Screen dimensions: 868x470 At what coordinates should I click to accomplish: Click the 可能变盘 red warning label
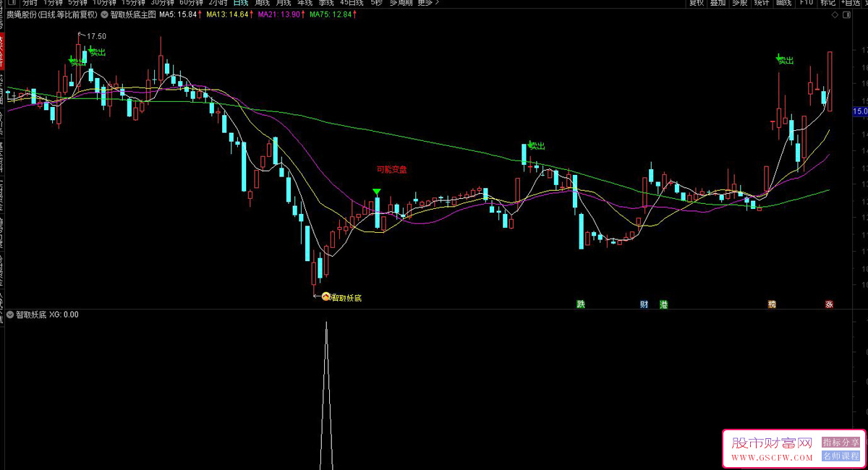pyautogui.click(x=392, y=170)
